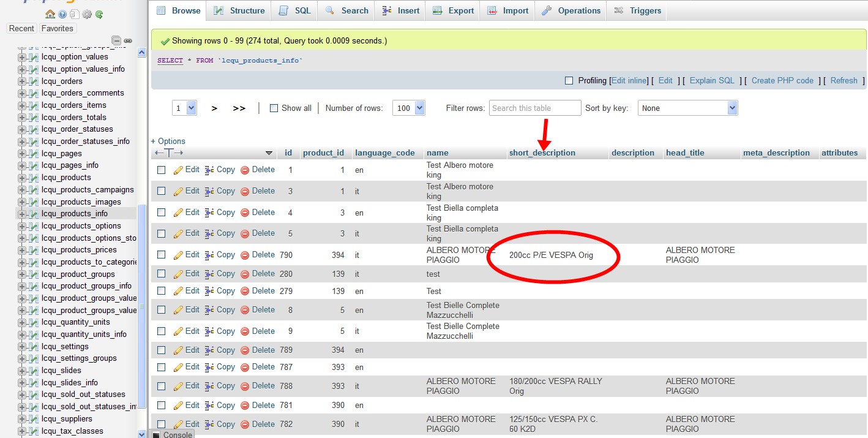Expand the lcqu_orders tree node
Screen dimensions: 868x438
point(21,81)
